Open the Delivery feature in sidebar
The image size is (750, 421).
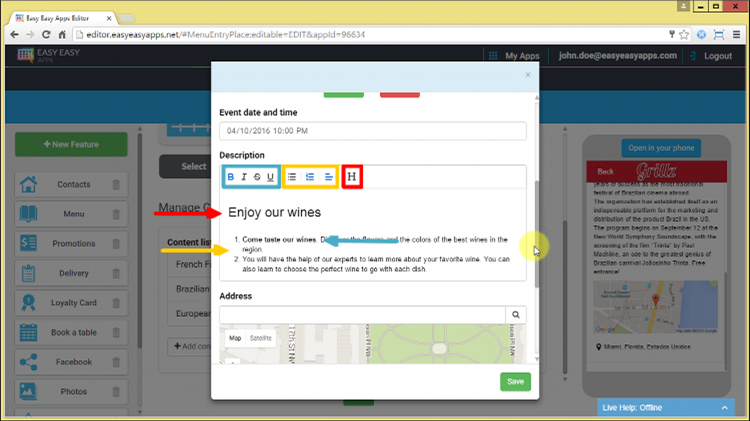click(x=71, y=273)
